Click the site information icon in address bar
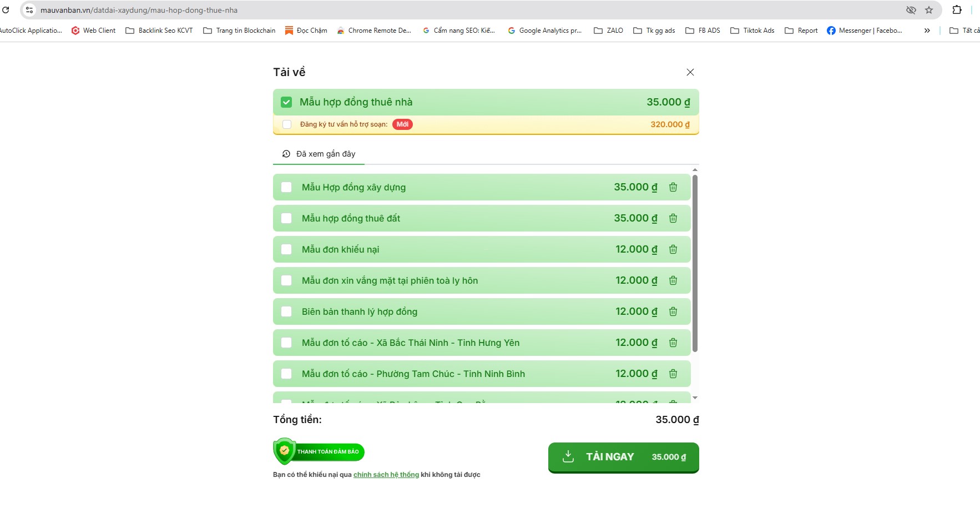Image resolution: width=980 pixels, height=523 pixels. click(29, 10)
